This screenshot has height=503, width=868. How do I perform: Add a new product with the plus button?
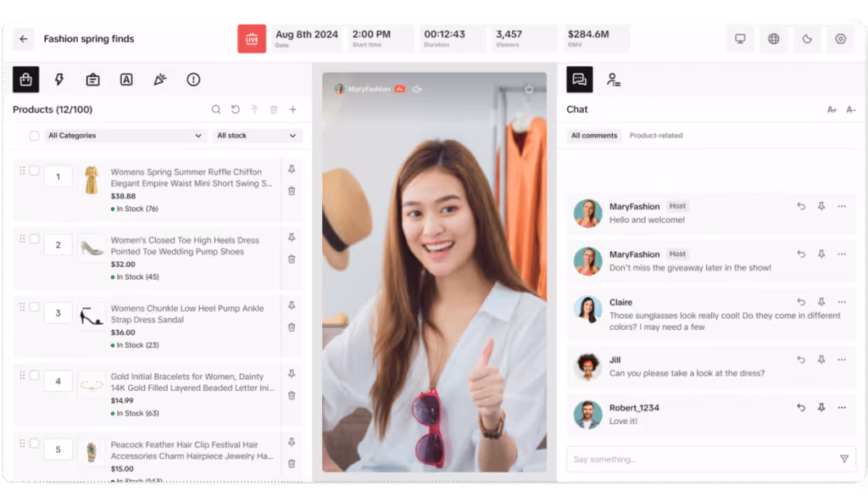point(292,109)
